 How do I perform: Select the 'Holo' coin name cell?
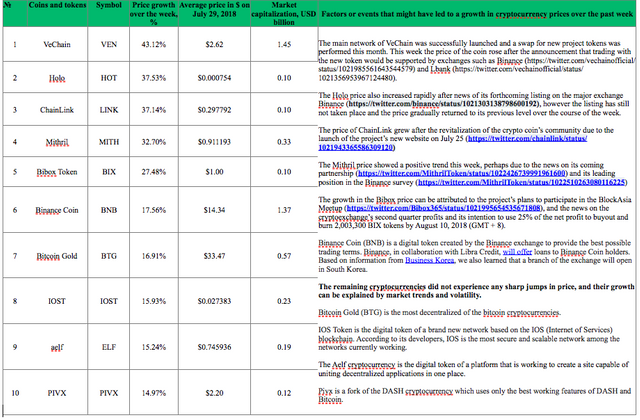tap(57, 78)
